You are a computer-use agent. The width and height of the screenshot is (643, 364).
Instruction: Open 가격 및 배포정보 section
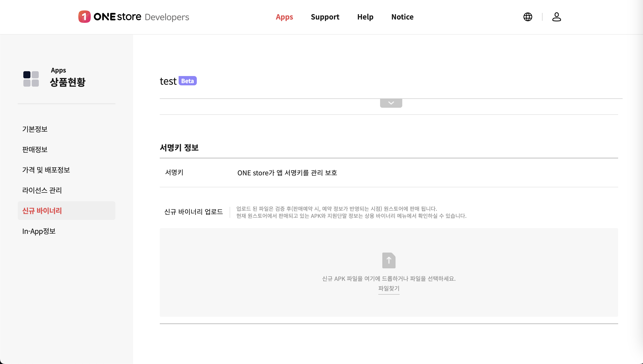coord(46,170)
